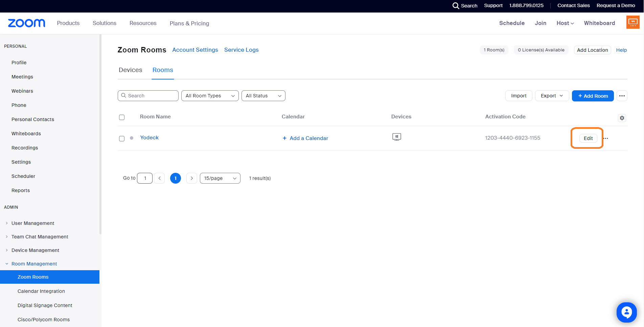644x327 pixels.
Task: Open the Solutions menu in the top navigation
Action: [104, 23]
